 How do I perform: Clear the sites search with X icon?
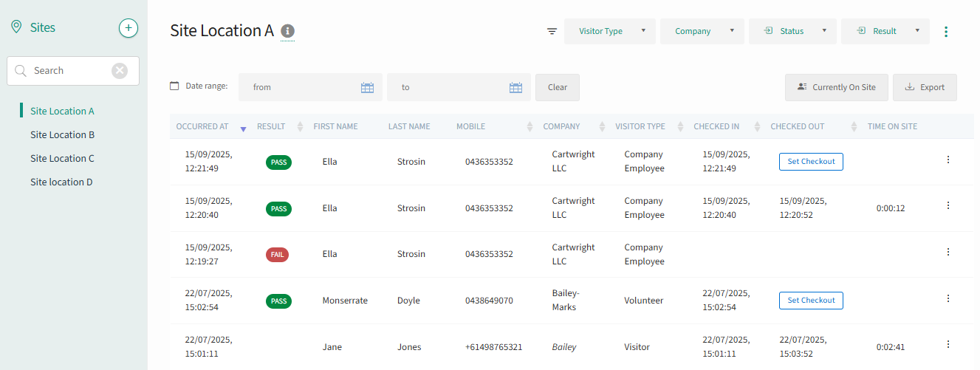click(120, 71)
